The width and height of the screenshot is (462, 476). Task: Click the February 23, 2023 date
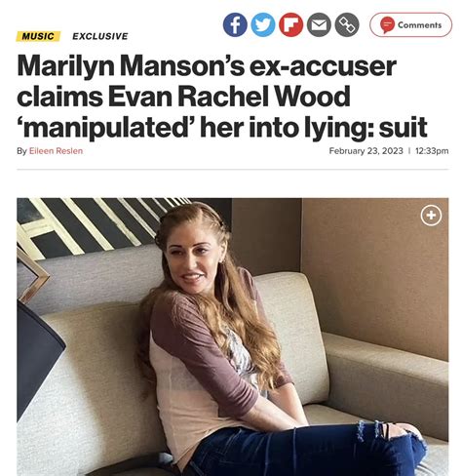click(x=366, y=151)
